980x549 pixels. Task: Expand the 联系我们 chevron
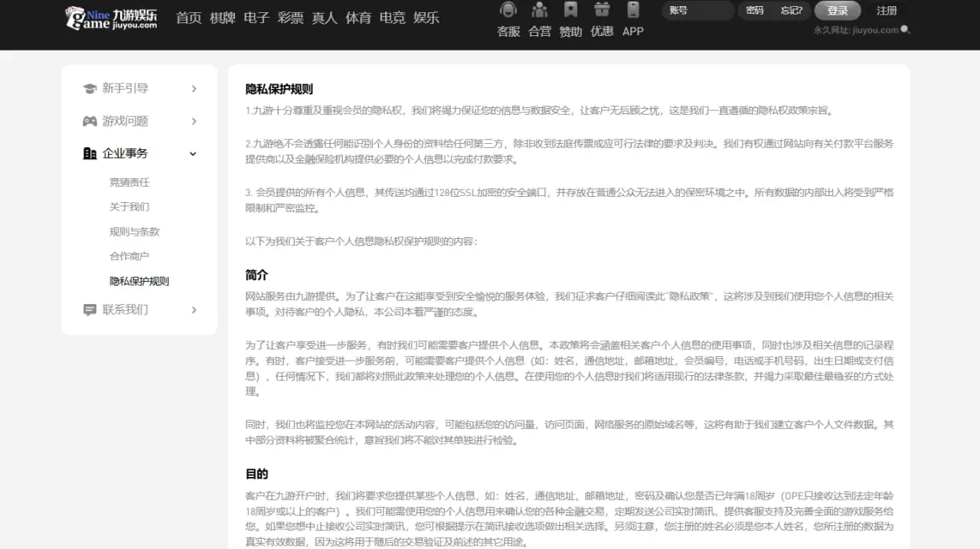coord(194,310)
